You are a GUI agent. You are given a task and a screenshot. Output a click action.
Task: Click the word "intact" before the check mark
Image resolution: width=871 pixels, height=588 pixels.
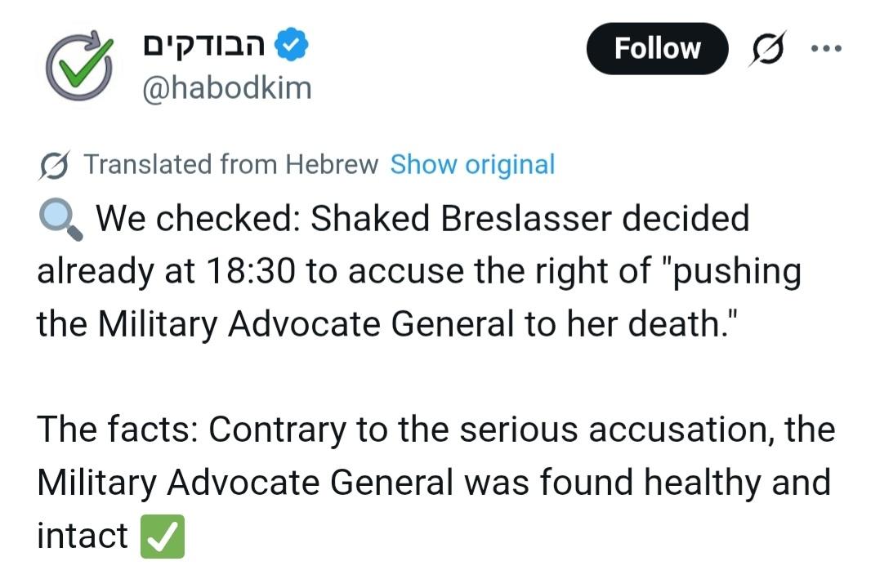click(x=82, y=536)
